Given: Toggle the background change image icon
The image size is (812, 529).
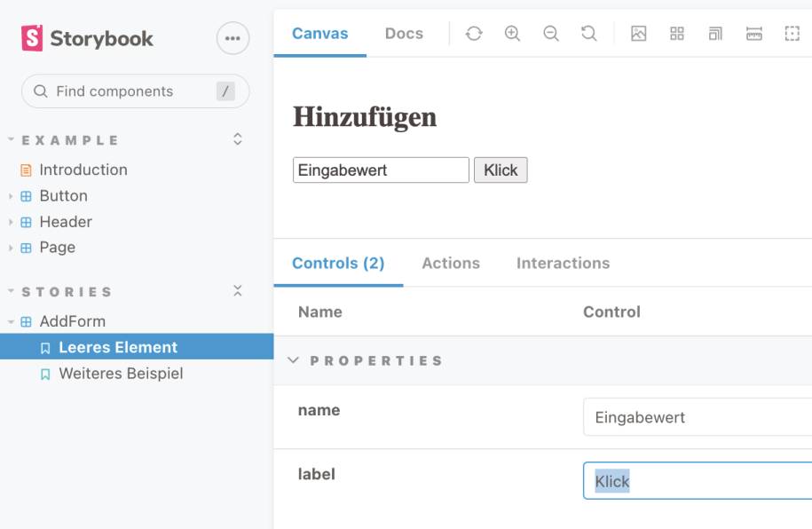Looking at the screenshot, I should click(639, 34).
